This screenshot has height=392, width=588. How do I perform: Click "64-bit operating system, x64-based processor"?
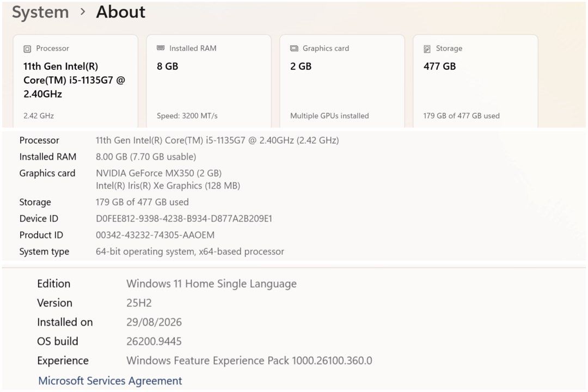[x=190, y=252]
